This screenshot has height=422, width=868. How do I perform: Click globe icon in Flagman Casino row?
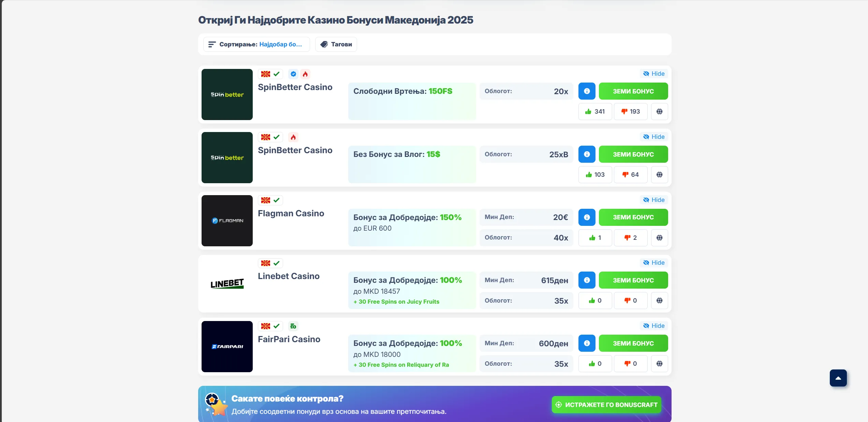coord(659,238)
